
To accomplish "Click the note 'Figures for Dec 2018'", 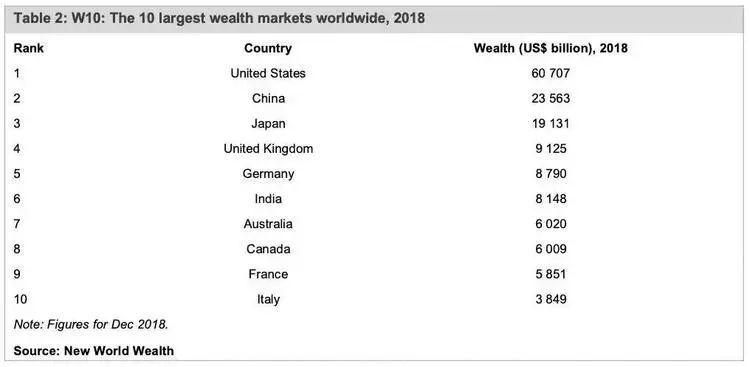I will click(x=107, y=324).
